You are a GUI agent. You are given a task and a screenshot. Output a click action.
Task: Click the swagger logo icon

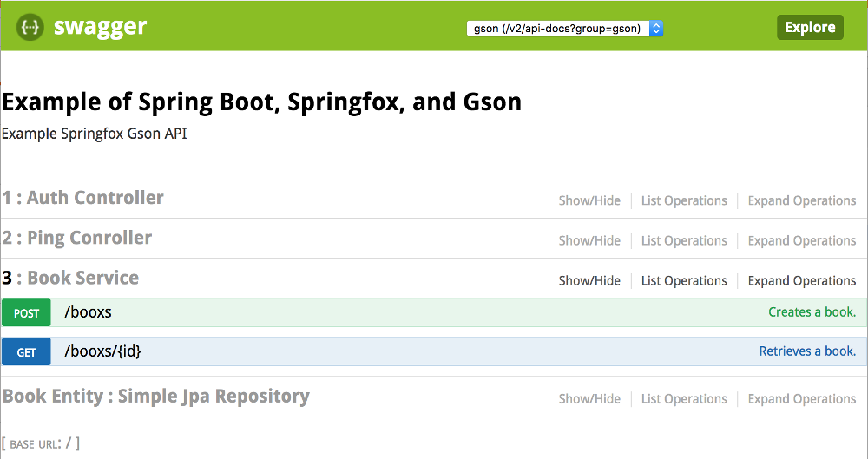[30, 27]
